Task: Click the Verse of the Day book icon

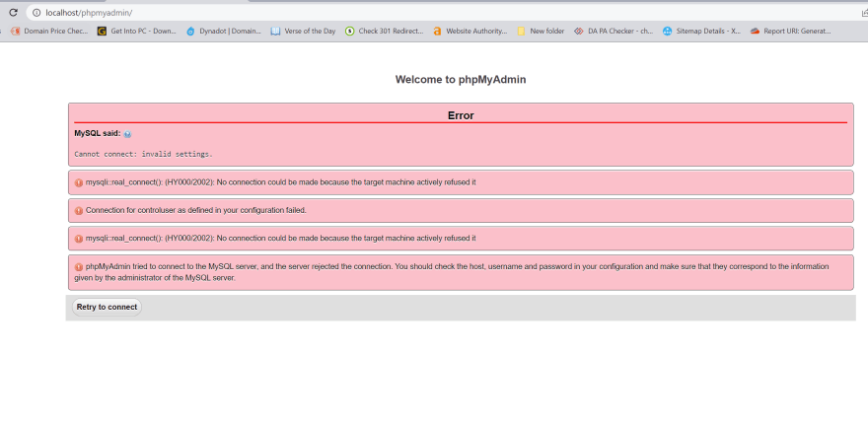Action: pos(275,31)
